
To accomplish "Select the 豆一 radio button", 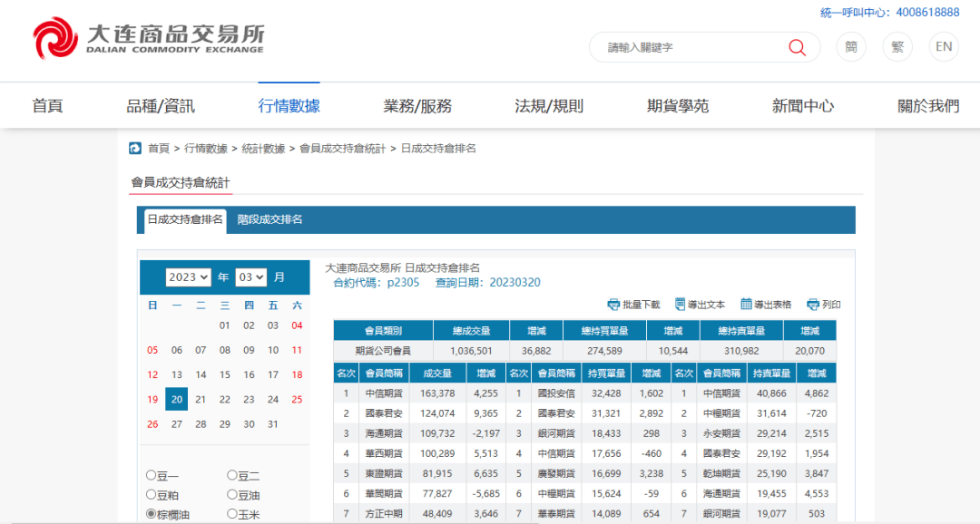I will (x=151, y=475).
